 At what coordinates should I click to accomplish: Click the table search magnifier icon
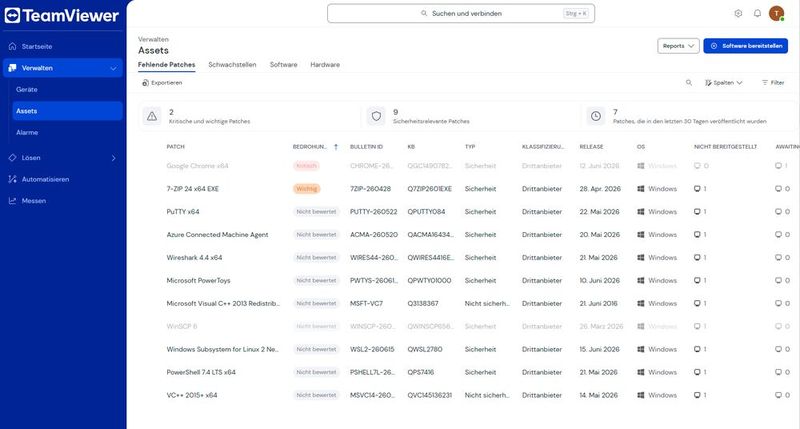(689, 83)
